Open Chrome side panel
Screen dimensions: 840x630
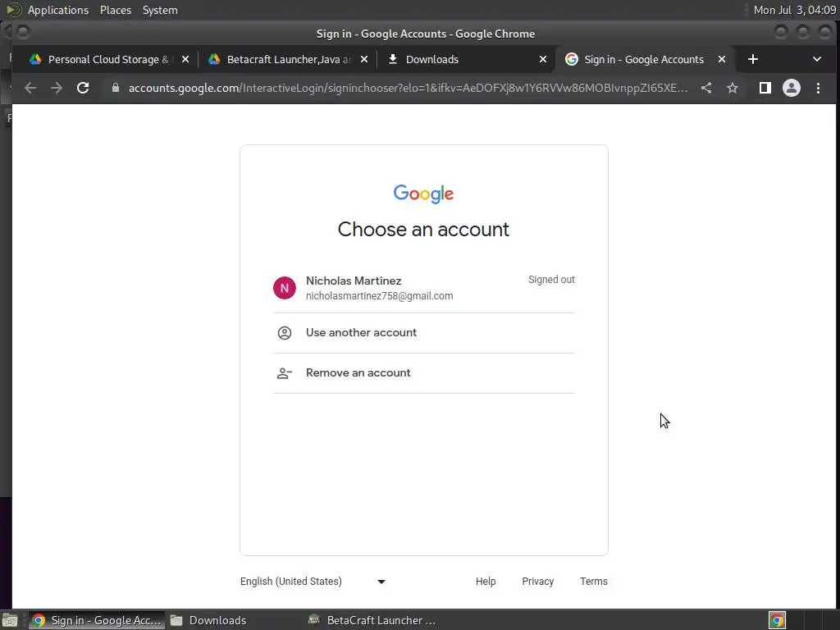coord(765,88)
